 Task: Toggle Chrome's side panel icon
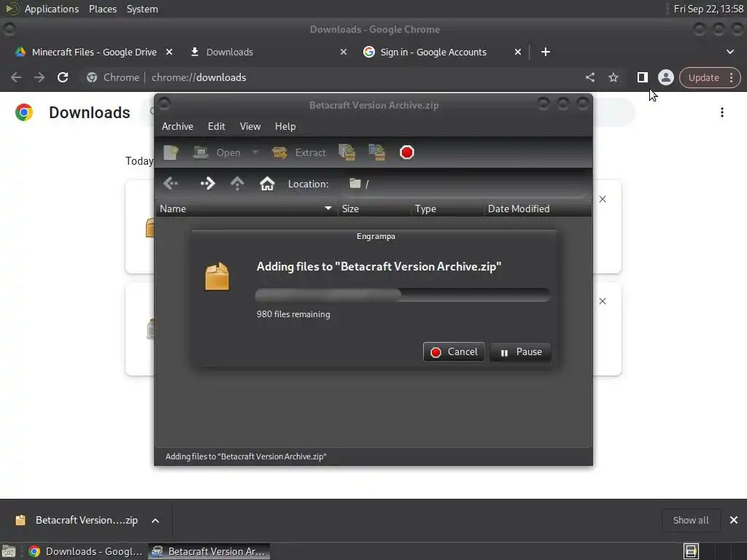642,77
